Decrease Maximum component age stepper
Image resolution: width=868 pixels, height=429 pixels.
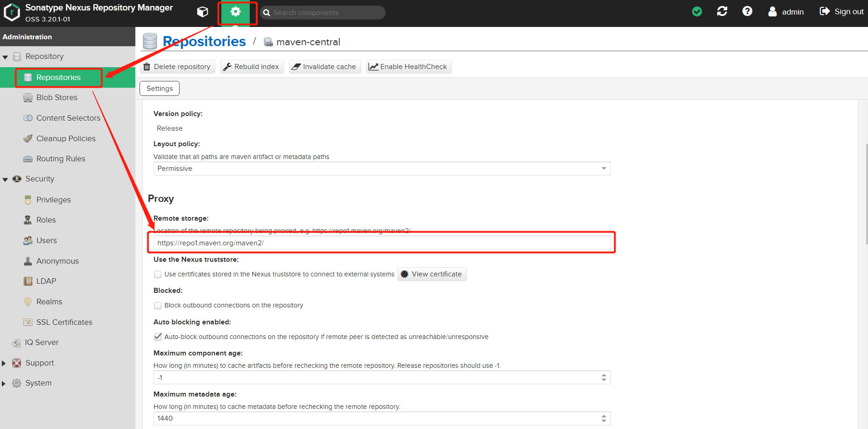pos(604,380)
